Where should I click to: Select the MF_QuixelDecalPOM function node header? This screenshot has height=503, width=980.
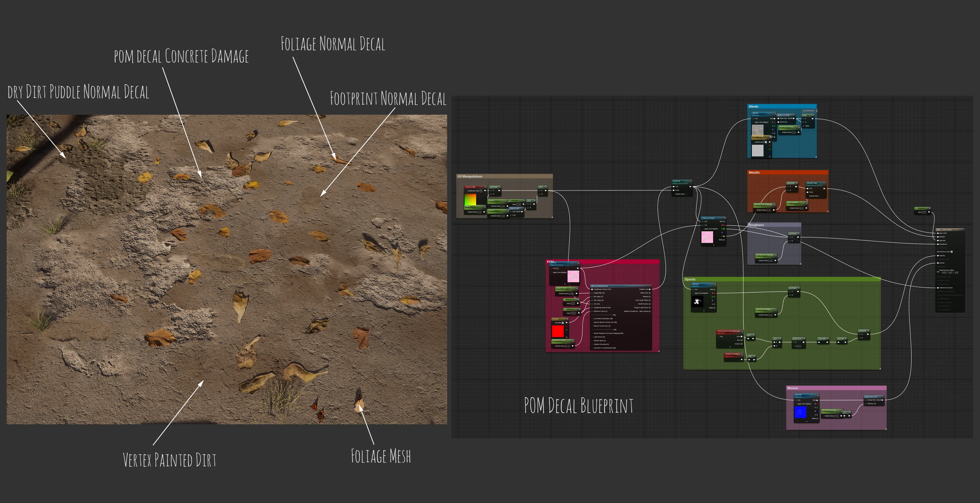point(621,286)
